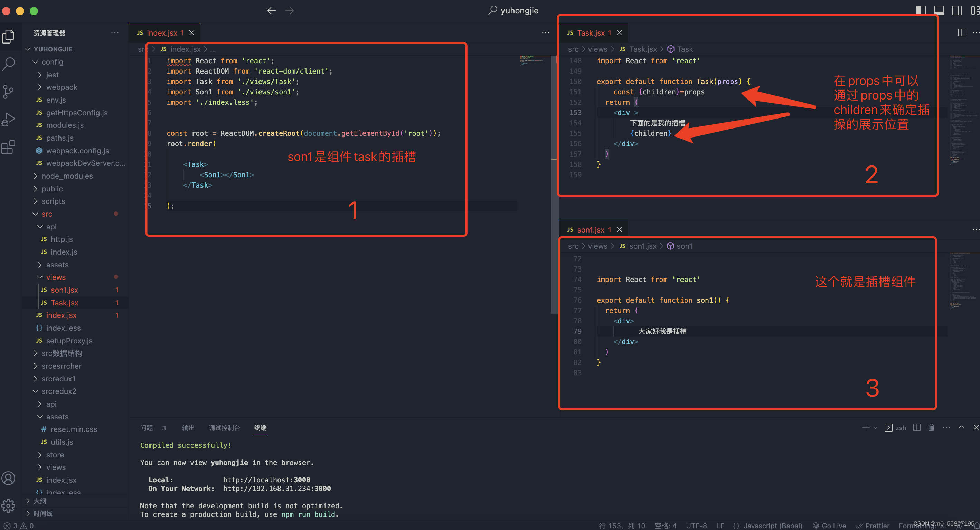Open the Search view in activity bar

(x=9, y=64)
